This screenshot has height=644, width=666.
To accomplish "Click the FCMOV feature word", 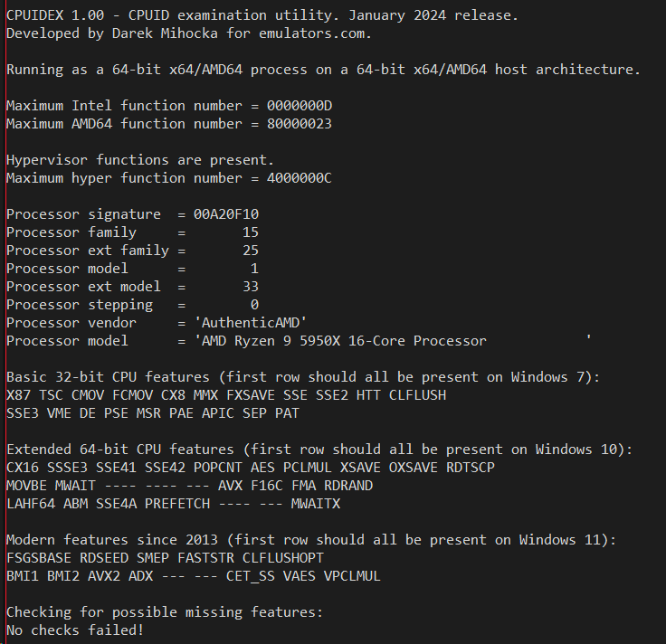I will pos(132,395).
